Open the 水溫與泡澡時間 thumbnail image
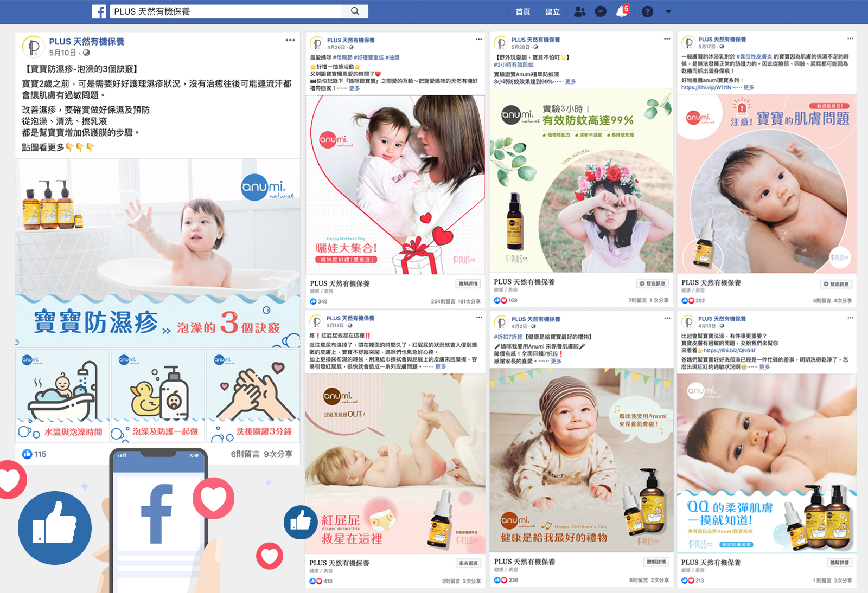Image resolution: width=868 pixels, height=593 pixels. click(63, 394)
